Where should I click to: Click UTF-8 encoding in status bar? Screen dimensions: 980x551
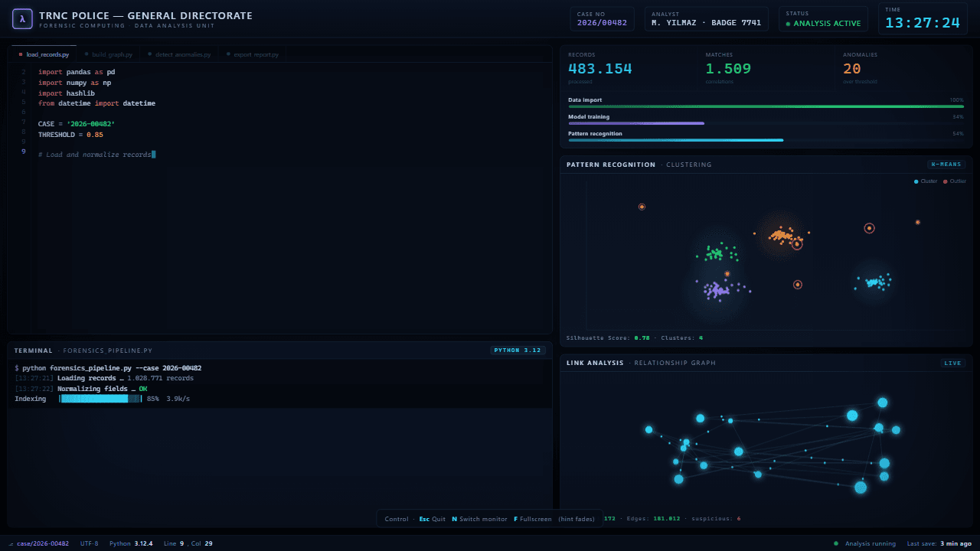pyautogui.click(x=89, y=543)
